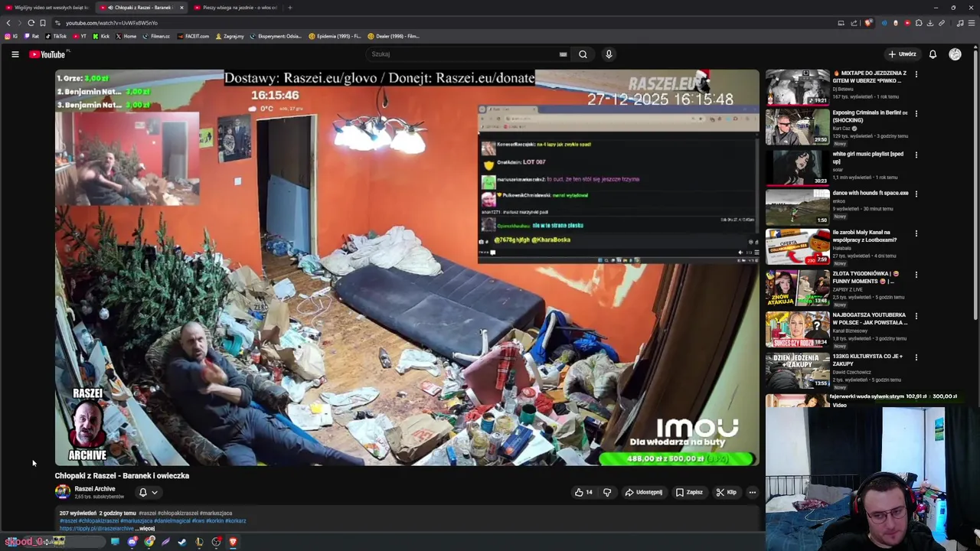Click the Utwórz create button
The width and height of the screenshot is (980, 551).
click(x=902, y=54)
